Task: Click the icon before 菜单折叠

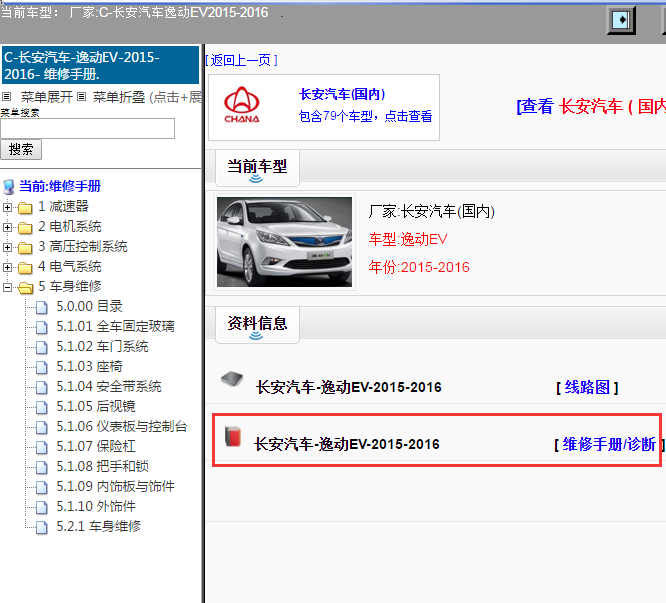Action: coord(82,97)
